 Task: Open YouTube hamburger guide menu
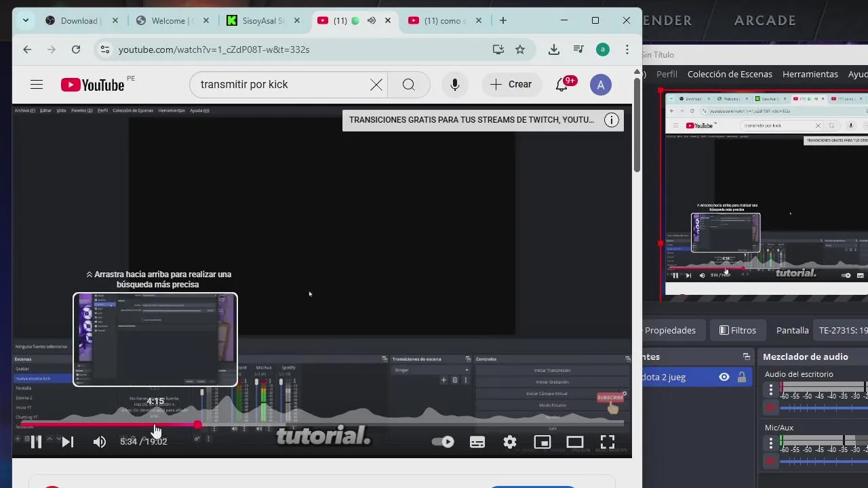(x=37, y=85)
